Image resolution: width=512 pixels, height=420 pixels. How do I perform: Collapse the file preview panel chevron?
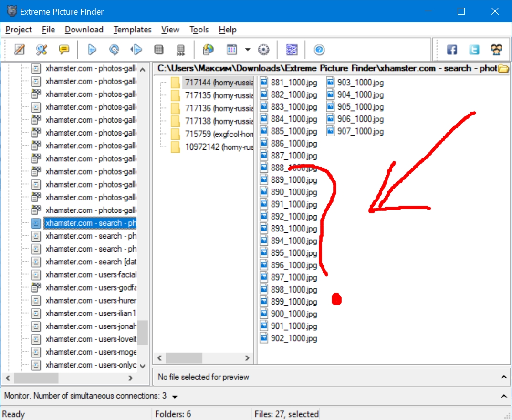point(504,377)
